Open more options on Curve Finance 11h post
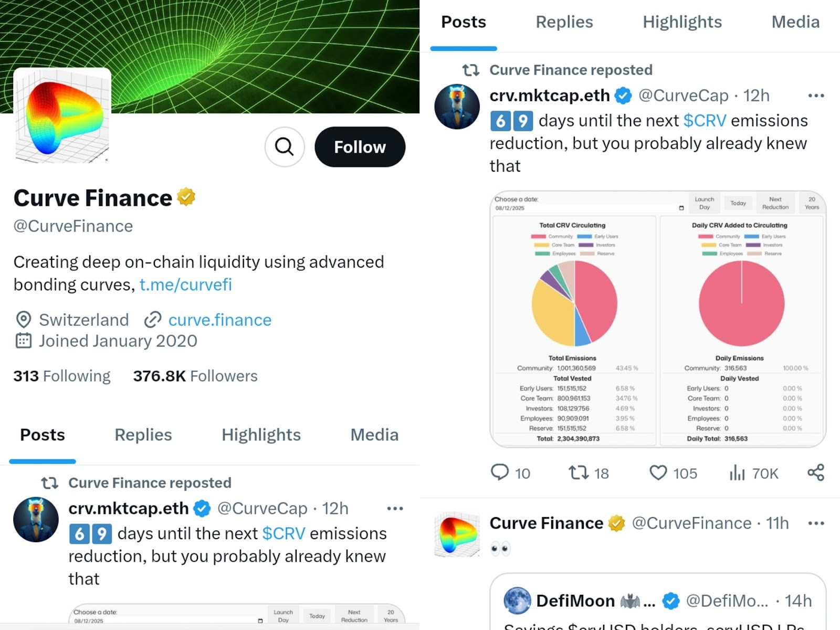 816,523
